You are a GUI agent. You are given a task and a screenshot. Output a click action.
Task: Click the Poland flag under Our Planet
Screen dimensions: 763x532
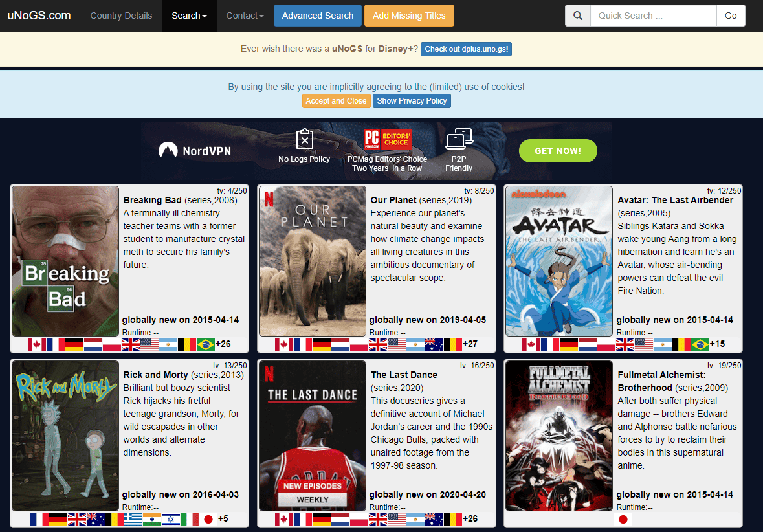359,344
